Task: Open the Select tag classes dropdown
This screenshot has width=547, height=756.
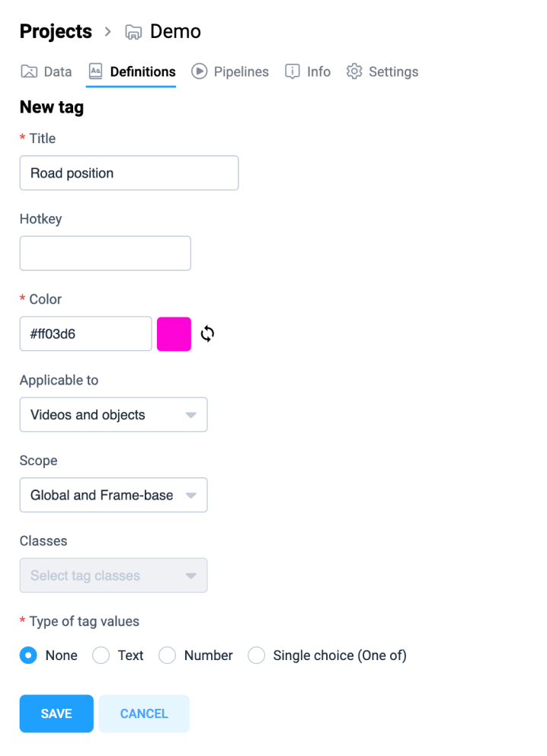Action: pyautogui.click(x=114, y=576)
